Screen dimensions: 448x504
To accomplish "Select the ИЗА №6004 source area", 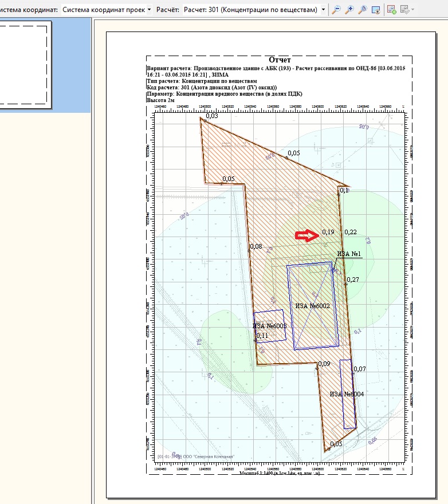I will point(347,394).
